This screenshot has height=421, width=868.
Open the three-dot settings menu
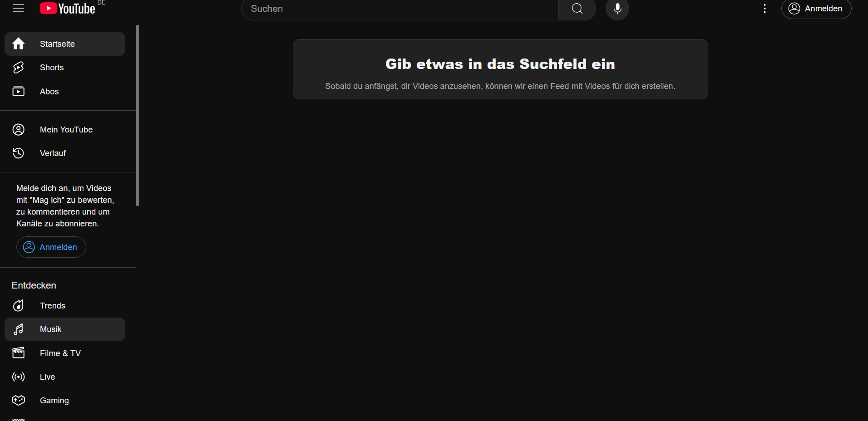click(x=764, y=8)
